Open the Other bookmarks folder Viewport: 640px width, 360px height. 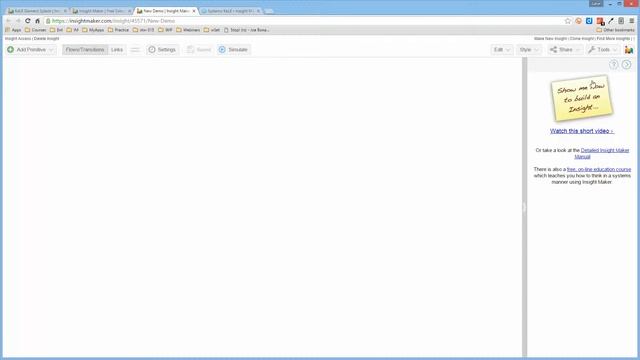tap(616, 30)
